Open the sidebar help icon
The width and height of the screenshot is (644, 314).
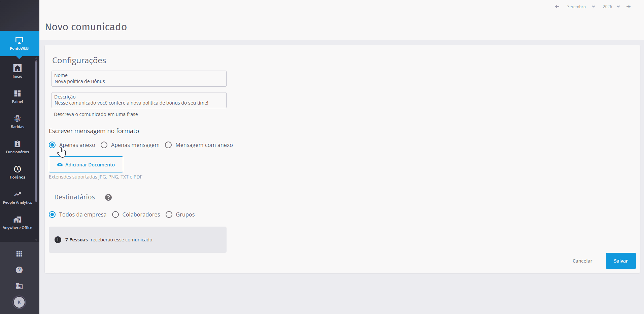(x=19, y=270)
